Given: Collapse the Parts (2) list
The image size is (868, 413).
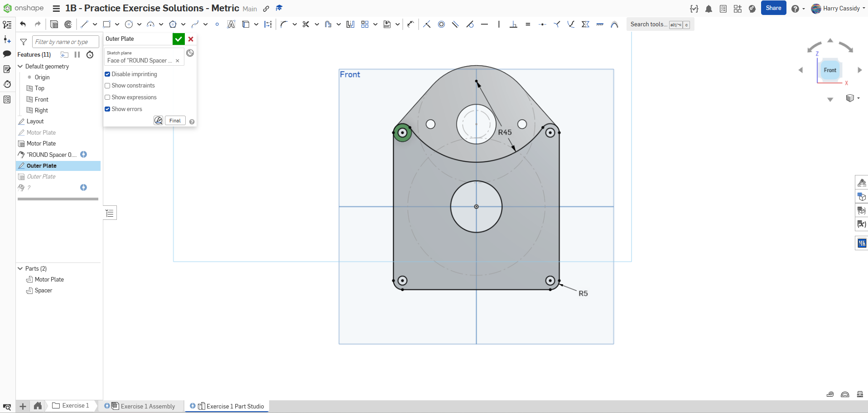Looking at the screenshot, I should tap(20, 269).
